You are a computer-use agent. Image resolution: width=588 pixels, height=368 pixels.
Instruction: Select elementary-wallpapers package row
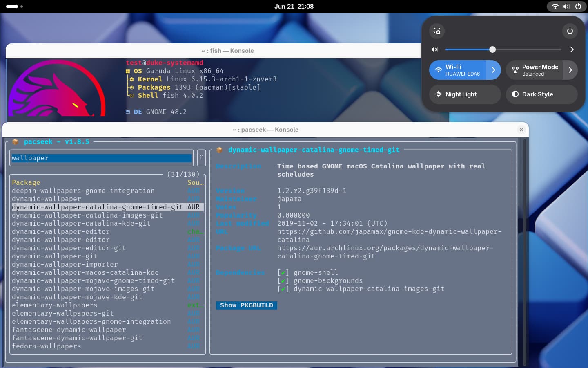[107, 305]
